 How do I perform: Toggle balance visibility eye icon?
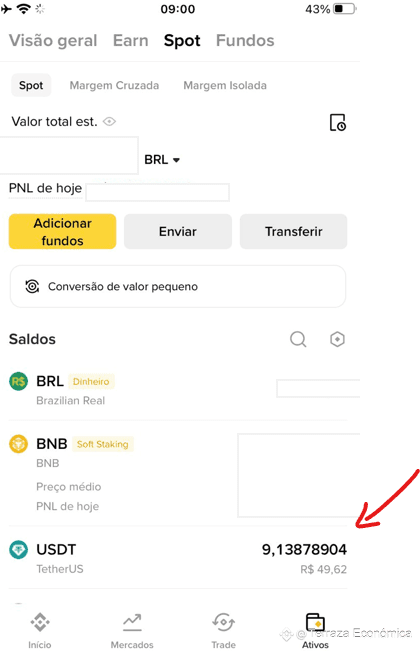109,122
